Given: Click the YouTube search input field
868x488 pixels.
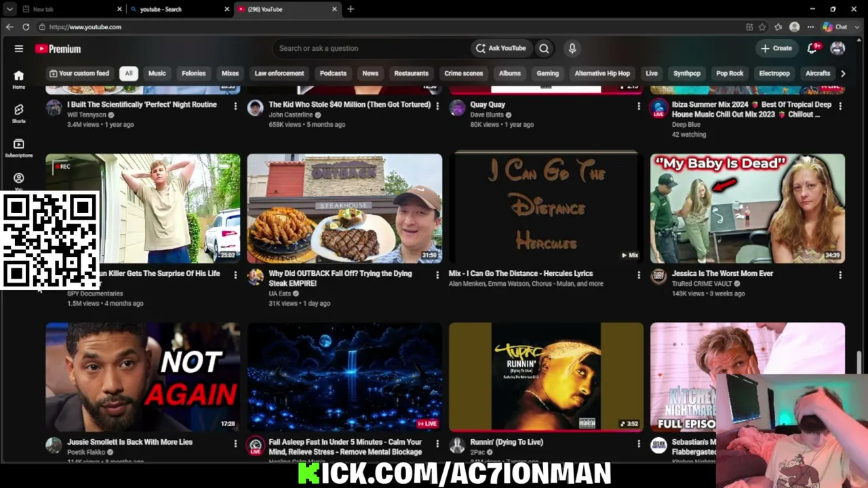Looking at the screenshot, I should 372,48.
